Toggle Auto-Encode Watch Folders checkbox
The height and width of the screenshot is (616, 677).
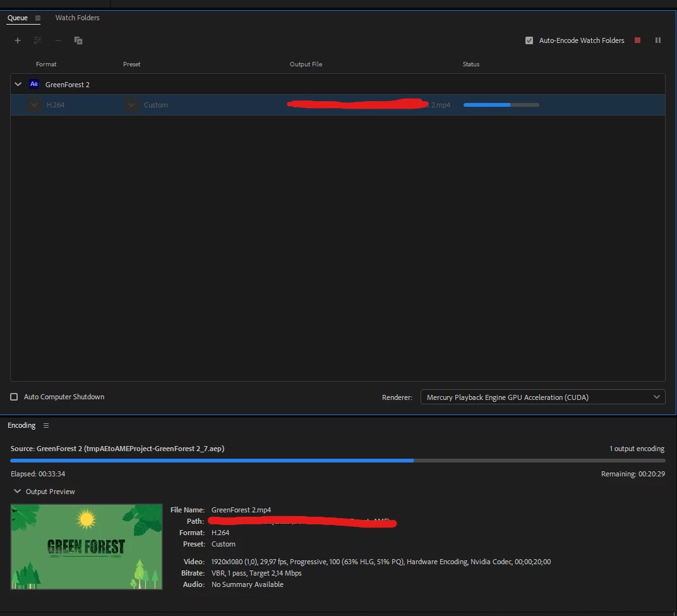click(529, 40)
